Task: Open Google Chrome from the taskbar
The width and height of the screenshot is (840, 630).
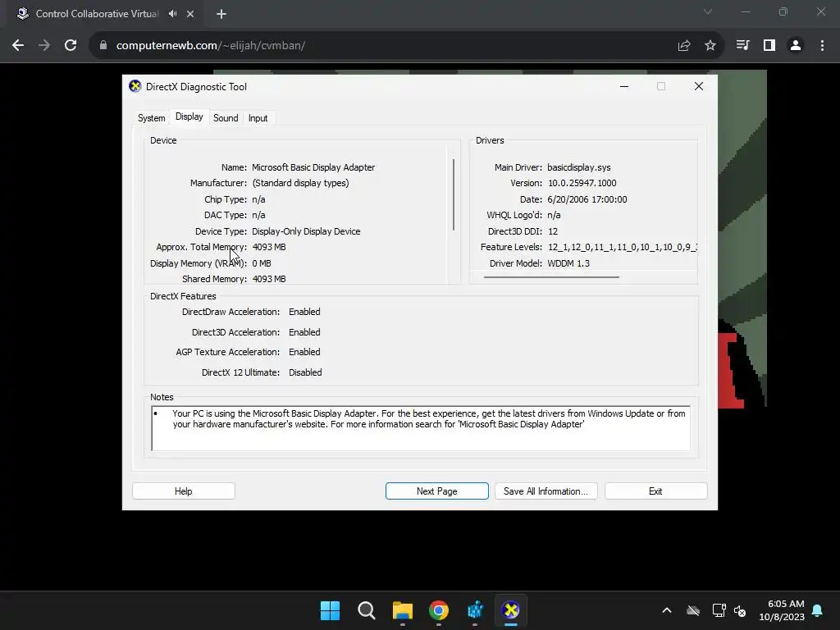Action: point(439,610)
